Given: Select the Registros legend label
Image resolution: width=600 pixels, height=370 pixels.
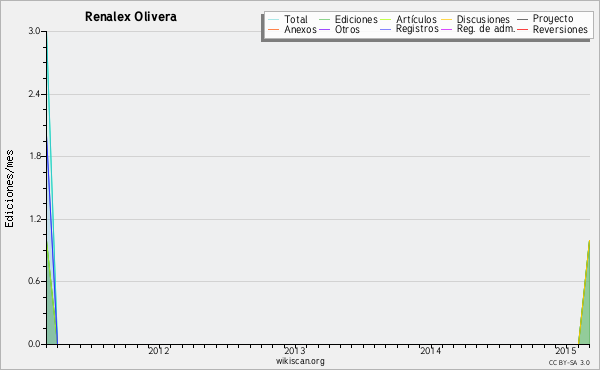Looking at the screenshot, I should [x=417, y=29].
